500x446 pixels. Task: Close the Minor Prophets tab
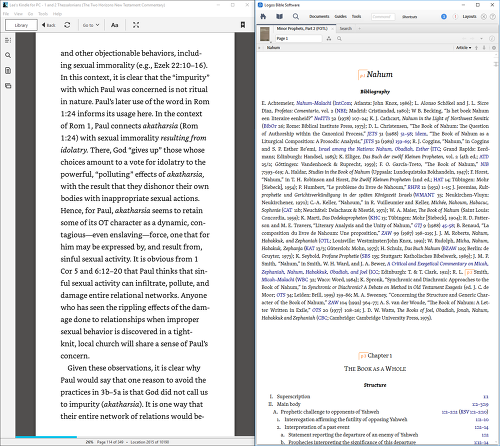pyautogui.click(x=332, y=29)
